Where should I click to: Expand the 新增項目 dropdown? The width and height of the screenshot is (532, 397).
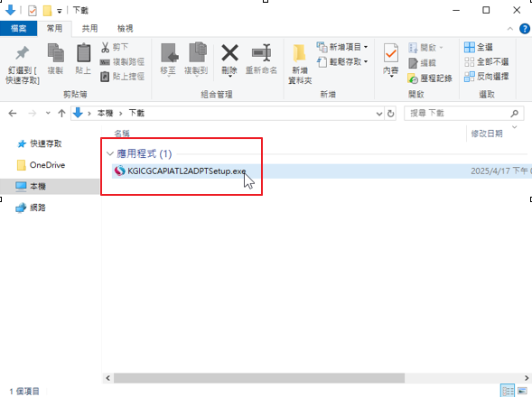[x=366, y=47]
